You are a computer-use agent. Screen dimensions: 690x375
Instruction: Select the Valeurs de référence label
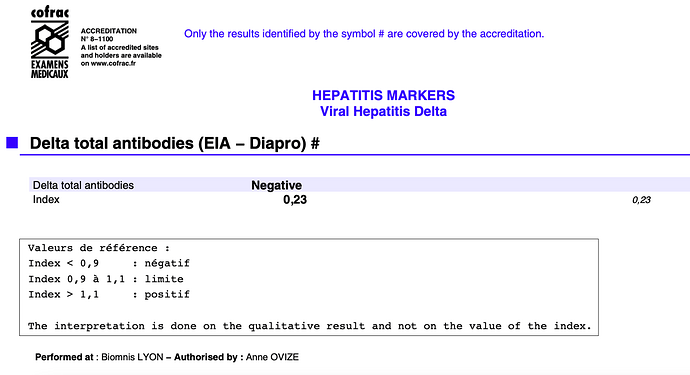pyautogui.click(x=99, y=248)
